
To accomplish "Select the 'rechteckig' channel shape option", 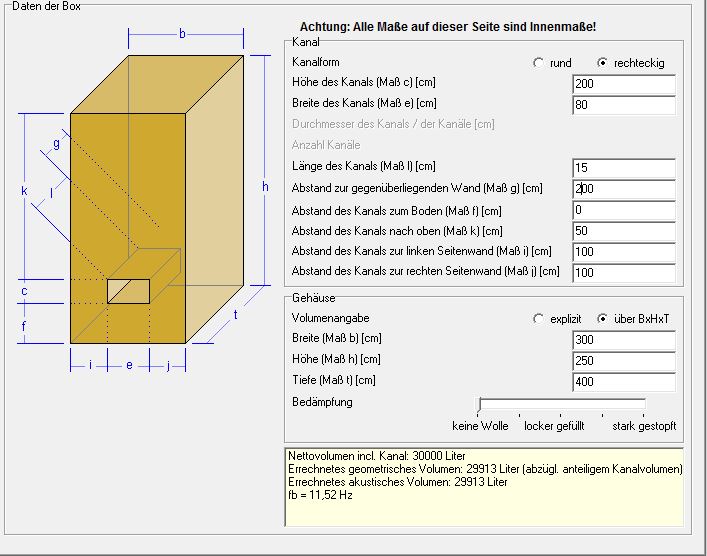I will point(602,63).
